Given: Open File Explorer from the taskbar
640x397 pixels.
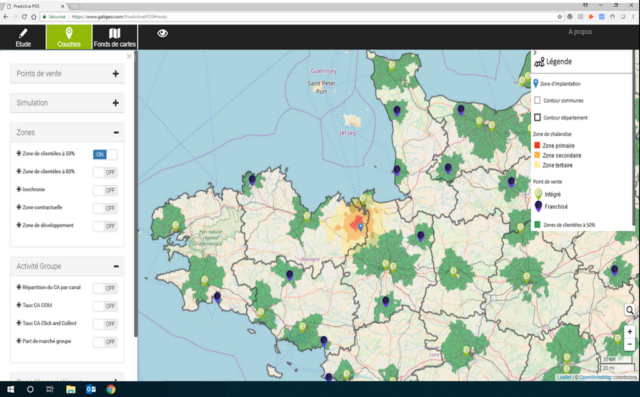Looking at the screenshot, I should point(71,390).
